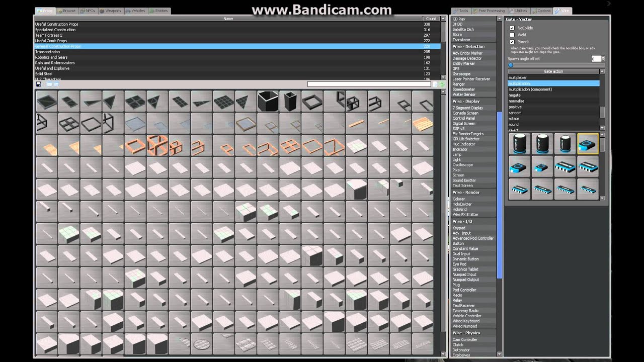This screenshot has height=362, width=644.
Task: Switch to the Entities tab
Action: (x=159, y=11)
